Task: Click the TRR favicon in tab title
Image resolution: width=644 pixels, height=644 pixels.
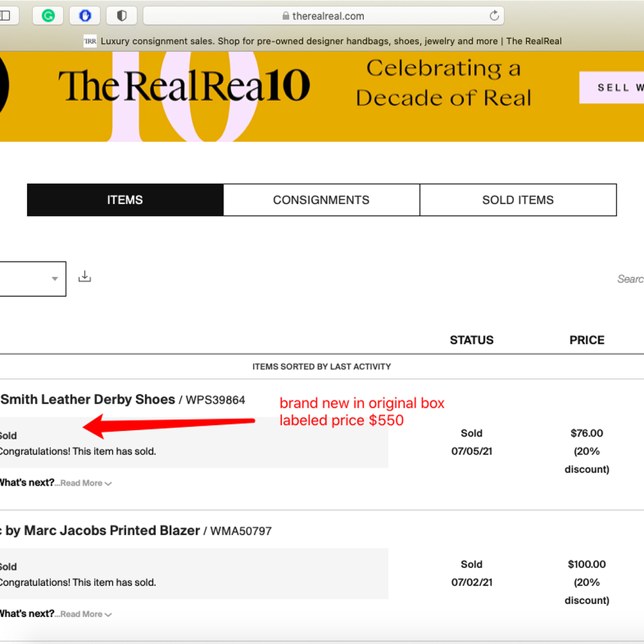Action: click(x=90, y=41)
